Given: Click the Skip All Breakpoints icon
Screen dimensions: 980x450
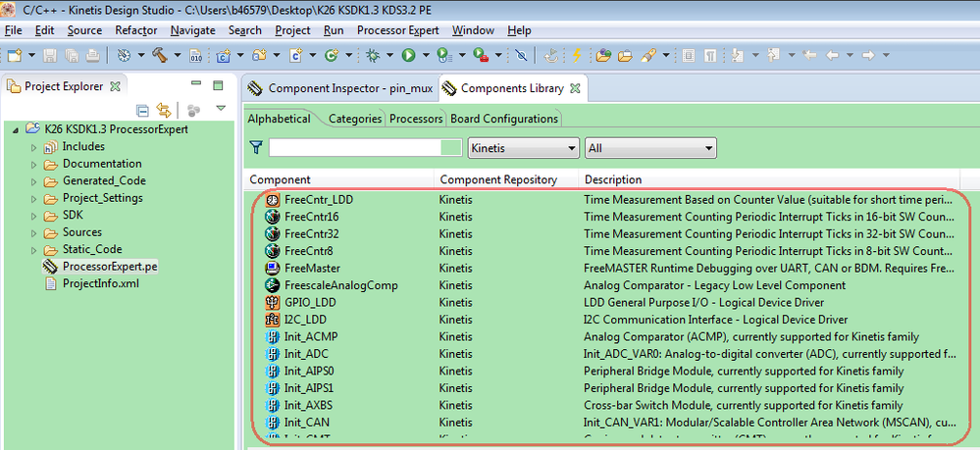Looking at the screenshot, I should pos(521,56).
